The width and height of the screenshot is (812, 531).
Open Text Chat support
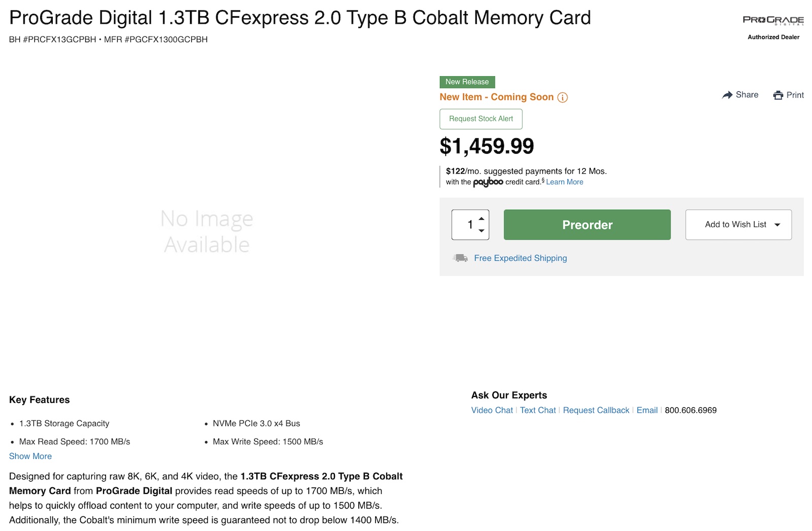click(x=537, y=410)
